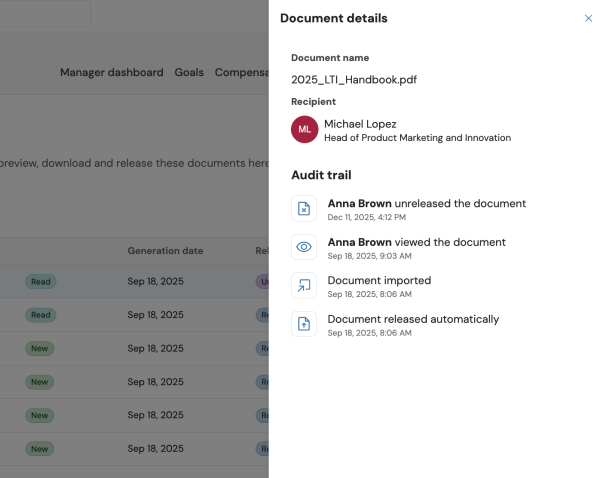
Task: Switch to the Goals tab
Action: point(189,73)
